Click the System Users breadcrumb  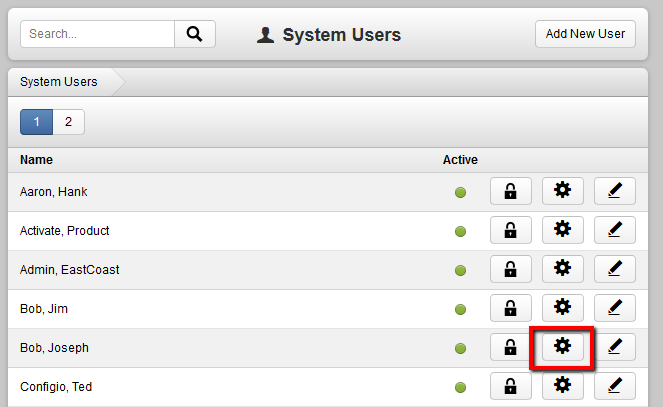pos(59,82)
